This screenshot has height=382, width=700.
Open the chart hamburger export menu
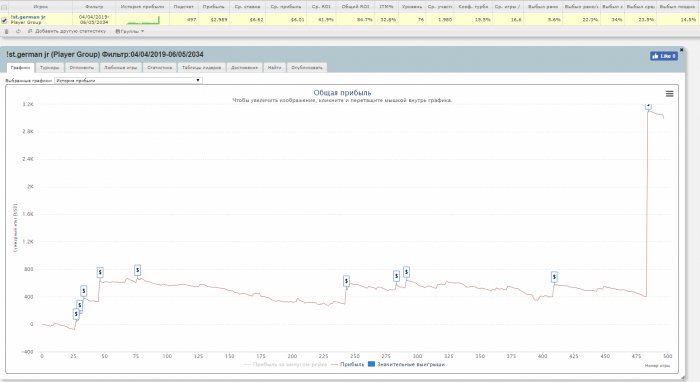click(670, 94)
